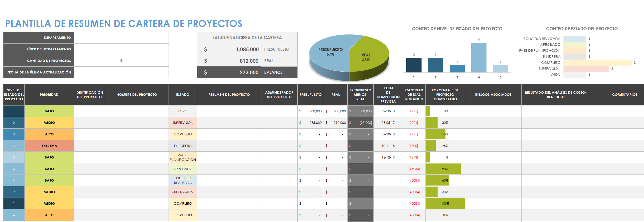Select the BALANCE value 273,000
Screen dimensions: 644x222
click(249, 72)
